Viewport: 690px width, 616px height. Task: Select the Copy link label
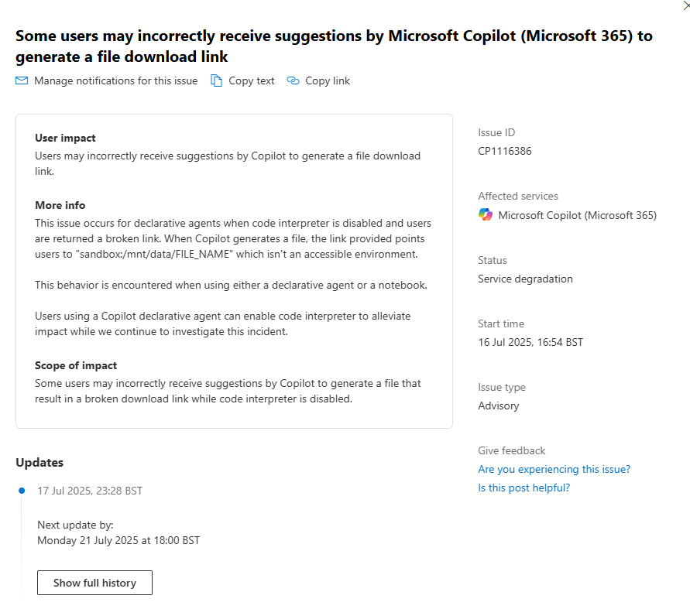[328, 81]
